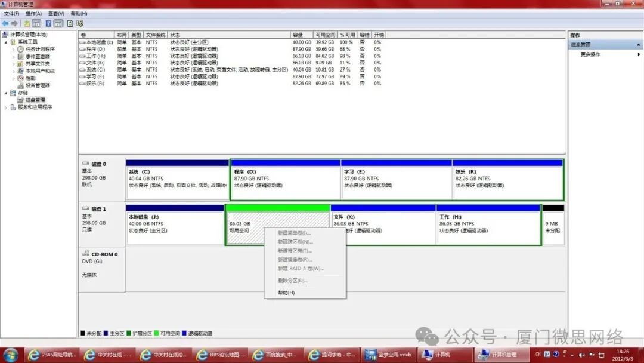Open the 操作(A) menu
644x363 pixels.
[33, 14]
